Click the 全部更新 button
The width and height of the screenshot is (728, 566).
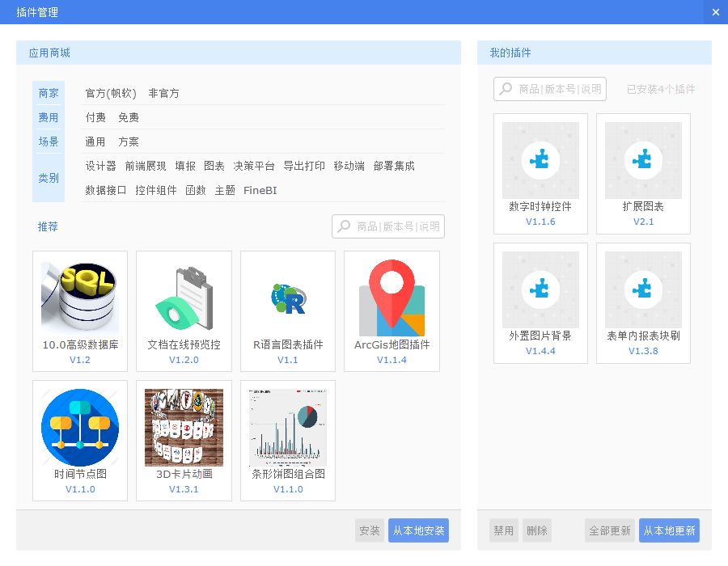point(610,530)
